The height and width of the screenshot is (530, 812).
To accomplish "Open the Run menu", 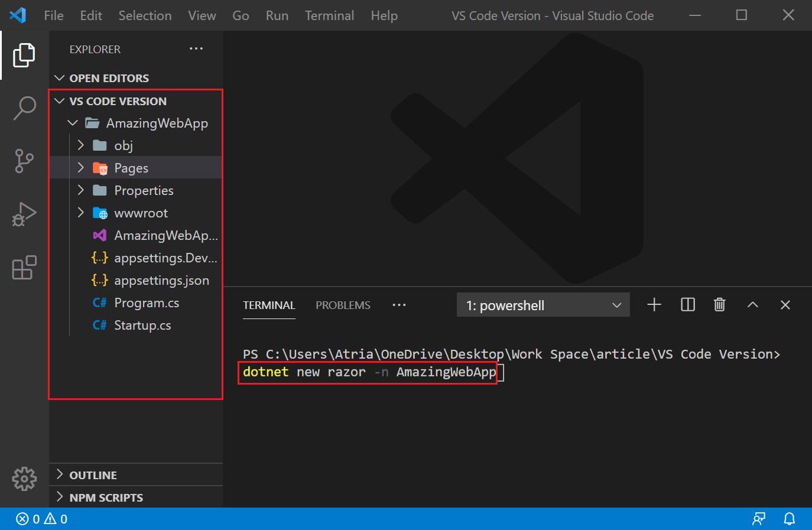I will point(277,15).
